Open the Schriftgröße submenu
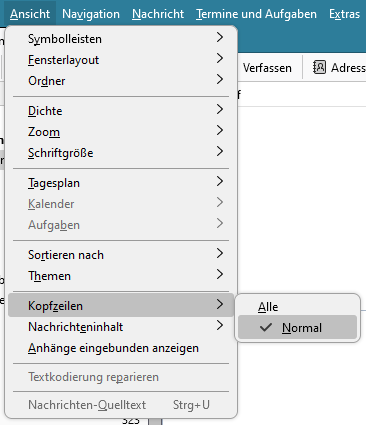366x425 pixels. pos(121,153)
